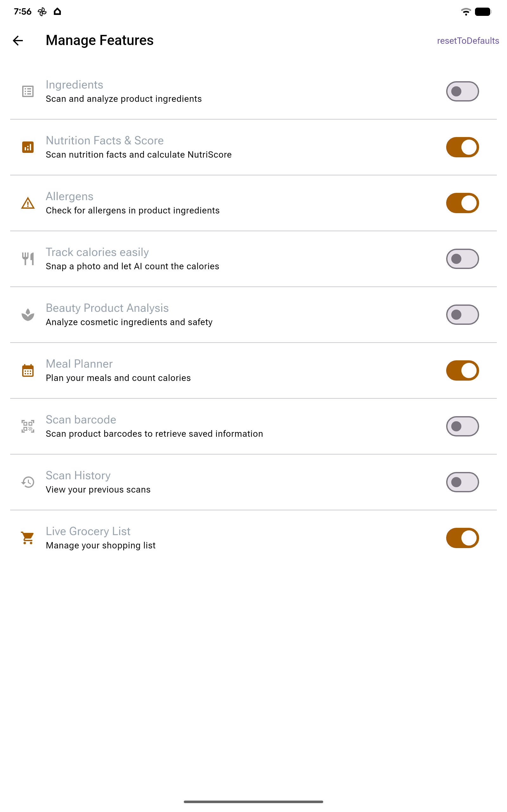Disable the Nutrition Facts & Score toggle
507x812 pixels.
[463, 147]
